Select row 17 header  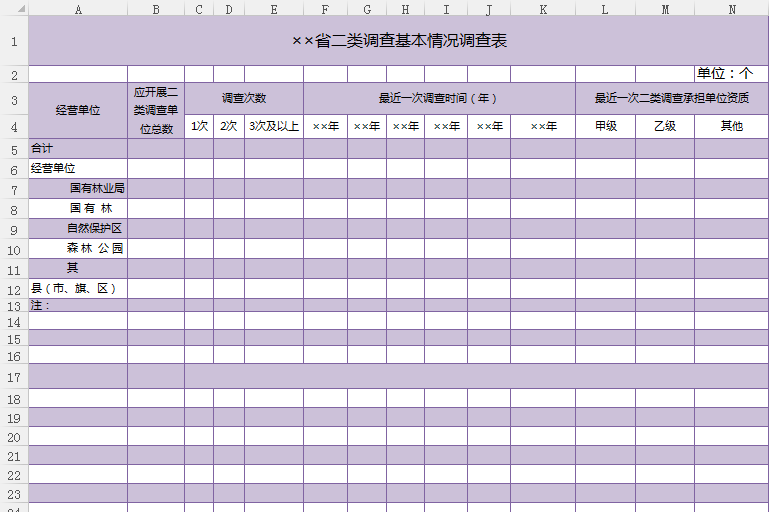pos(14,377)
